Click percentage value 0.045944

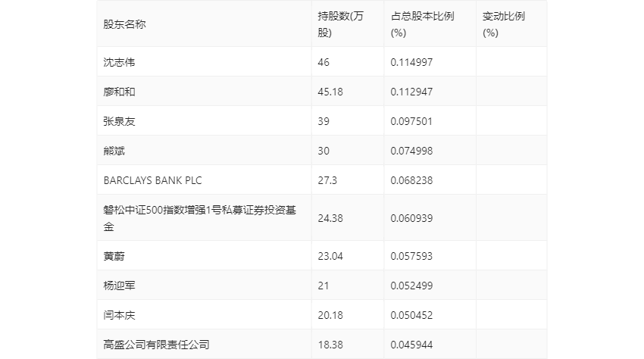(411, 345)
